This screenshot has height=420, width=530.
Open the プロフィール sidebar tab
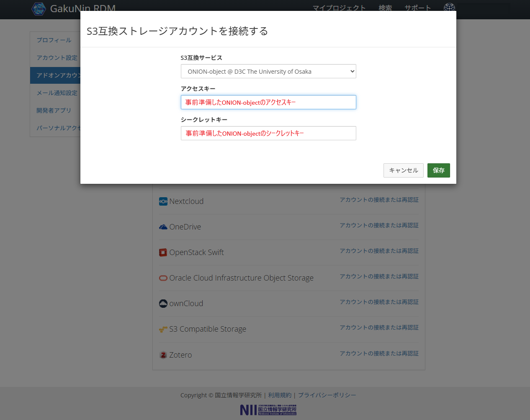pyautogui.click(x=54, y=40)
